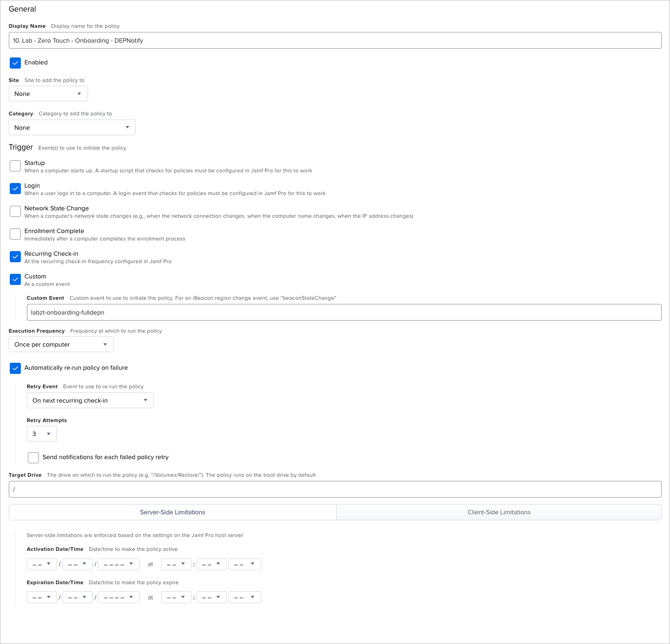Click the Recurring Check-in label text

pyautogui.click(x=51, y=253)
